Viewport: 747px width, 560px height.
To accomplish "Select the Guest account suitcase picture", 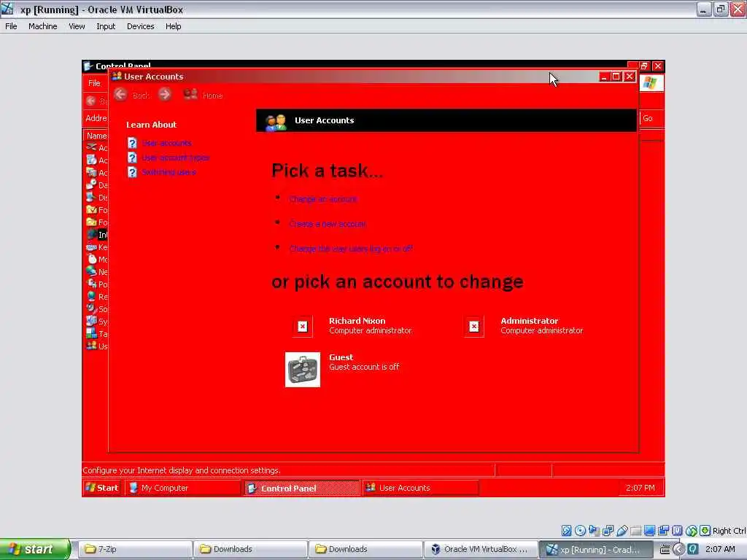I will tap(303, 370).
